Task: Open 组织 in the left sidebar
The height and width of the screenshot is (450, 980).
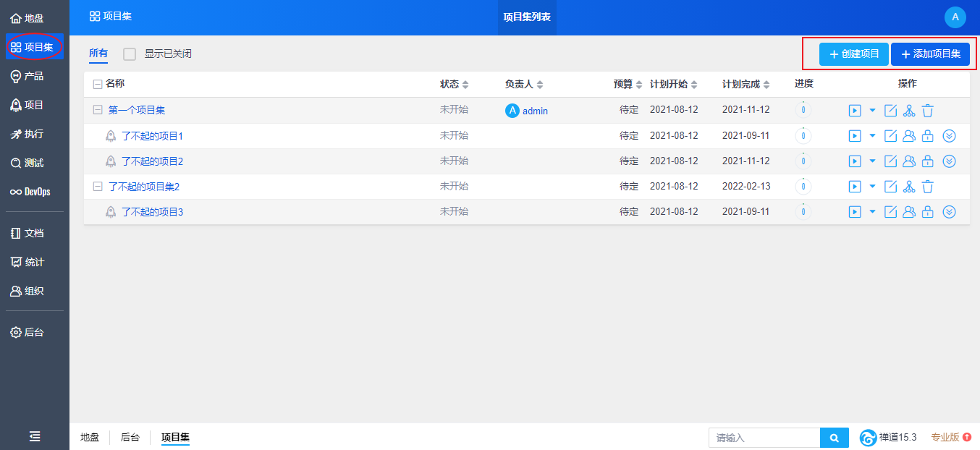Action: tap(35, 291)
